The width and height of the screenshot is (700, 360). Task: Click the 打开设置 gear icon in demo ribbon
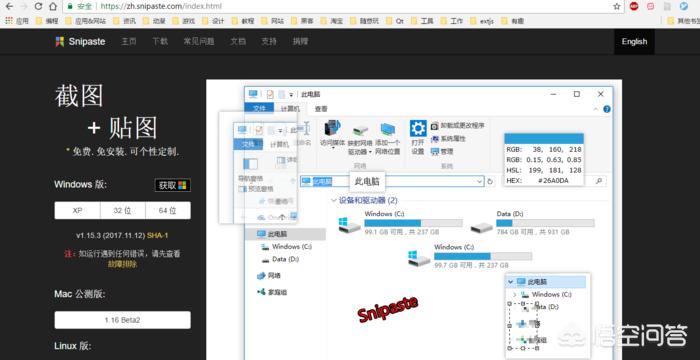(x=418, y=129)
